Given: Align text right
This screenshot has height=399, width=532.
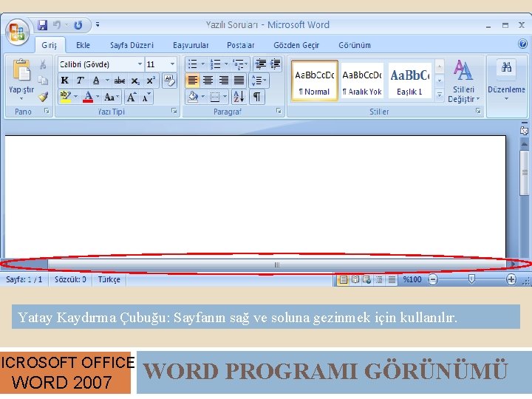Looking at the screenshot, I should point(223,81).
